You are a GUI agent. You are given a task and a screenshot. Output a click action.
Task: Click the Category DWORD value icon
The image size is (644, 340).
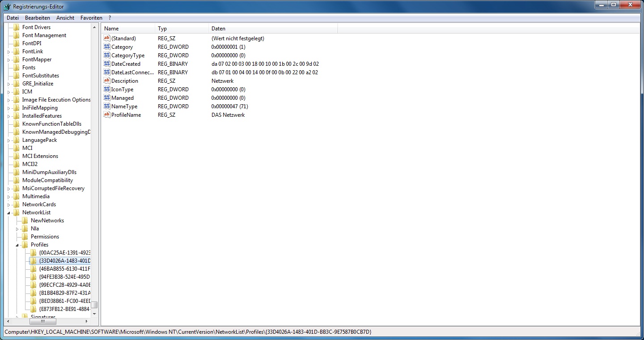point(107,47)
